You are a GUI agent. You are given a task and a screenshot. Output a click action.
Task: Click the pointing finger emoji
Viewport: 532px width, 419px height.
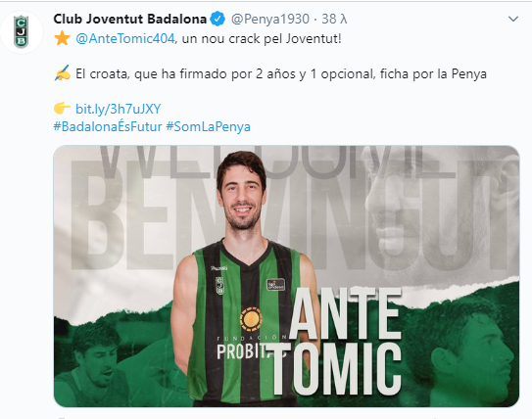tap(62, 109)
